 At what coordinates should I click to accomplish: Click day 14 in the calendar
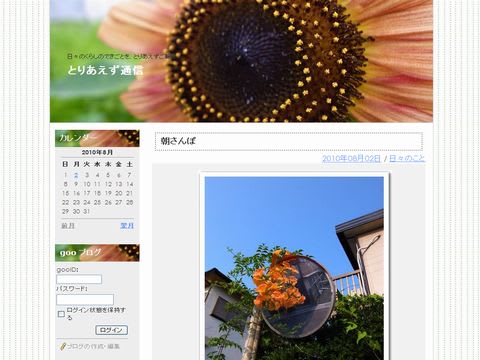(130, 184)
